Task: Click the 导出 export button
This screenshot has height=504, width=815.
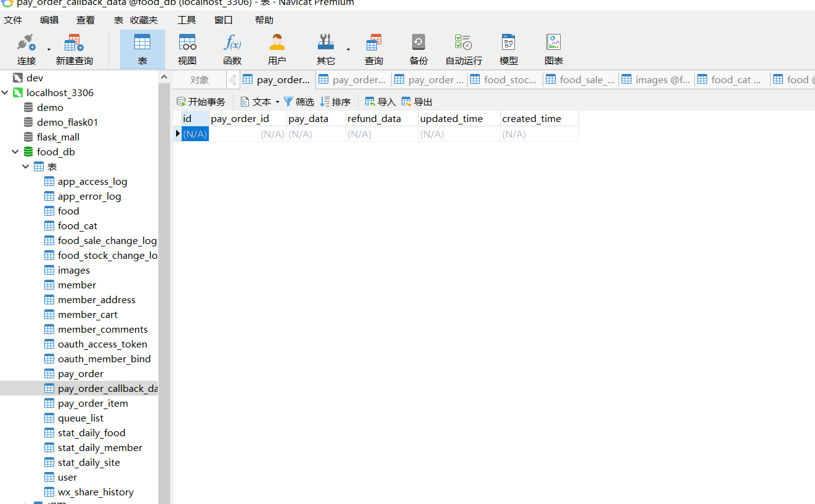Action: pos(417,102)
